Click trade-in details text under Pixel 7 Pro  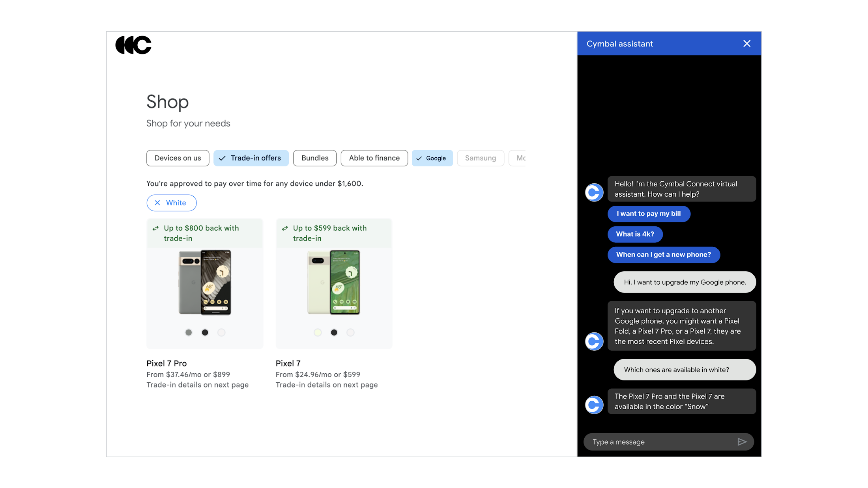(198, 385)
